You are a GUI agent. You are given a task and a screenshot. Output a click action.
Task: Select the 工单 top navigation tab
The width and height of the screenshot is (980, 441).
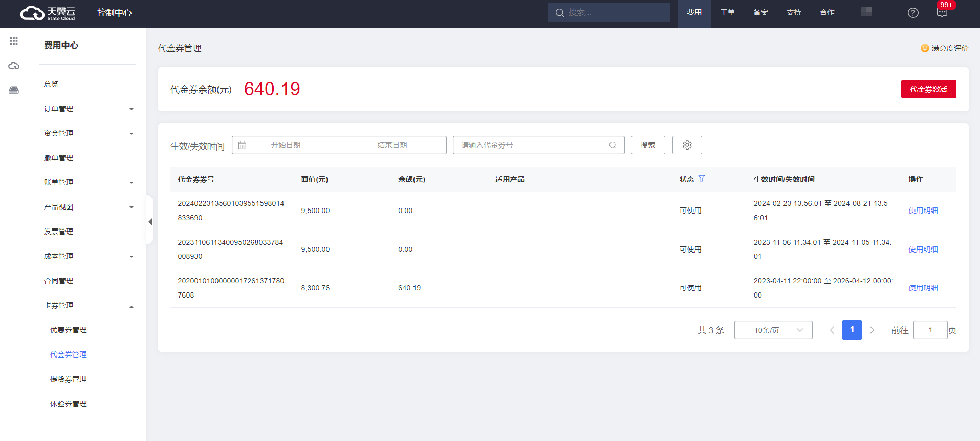tap(727, 13)
